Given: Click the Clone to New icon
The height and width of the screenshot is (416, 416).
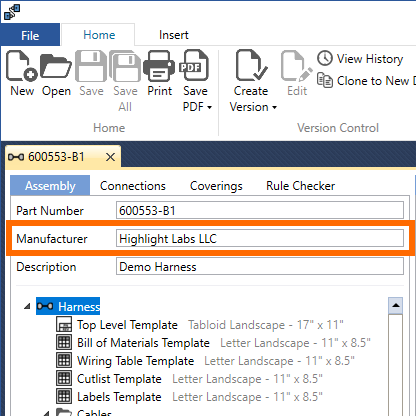Looking at the screenshot, I should point(325,80).
